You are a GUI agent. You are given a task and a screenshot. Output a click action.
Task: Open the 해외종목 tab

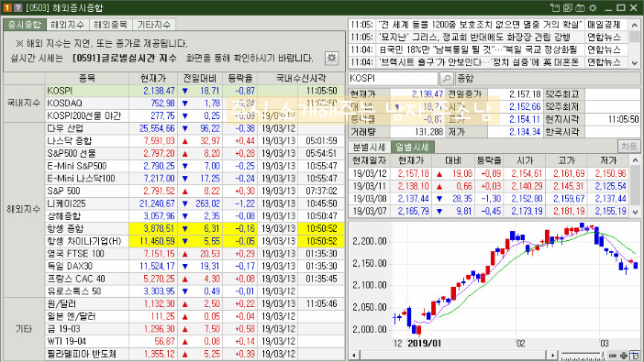tap(110, 25)
